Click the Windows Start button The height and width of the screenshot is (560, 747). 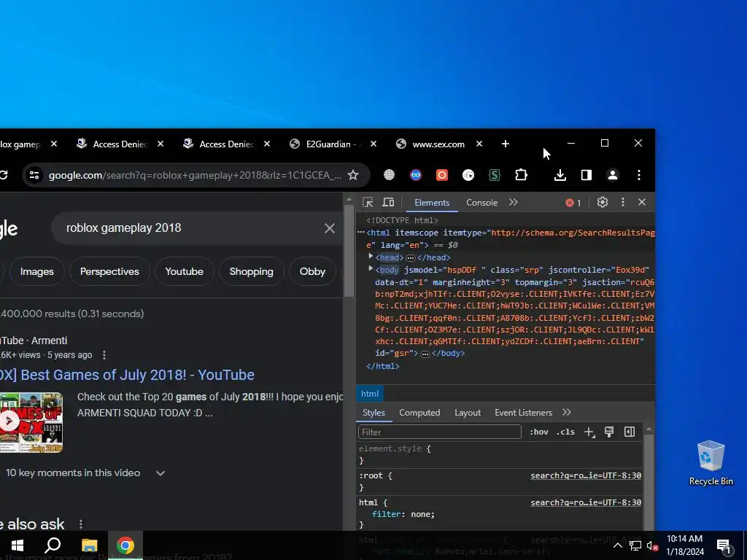[18, 545]
